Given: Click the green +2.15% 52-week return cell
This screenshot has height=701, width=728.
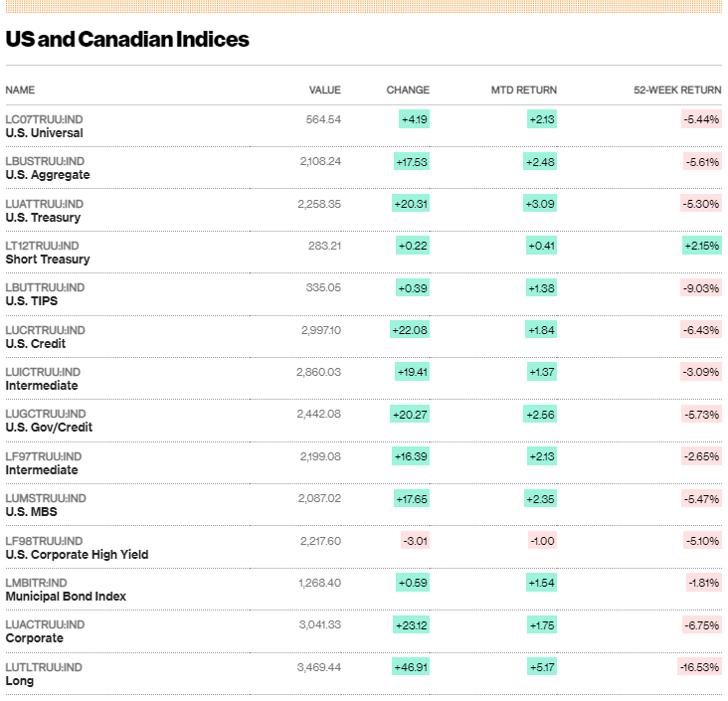Looking at the screenshot, I should coord(701,246).
